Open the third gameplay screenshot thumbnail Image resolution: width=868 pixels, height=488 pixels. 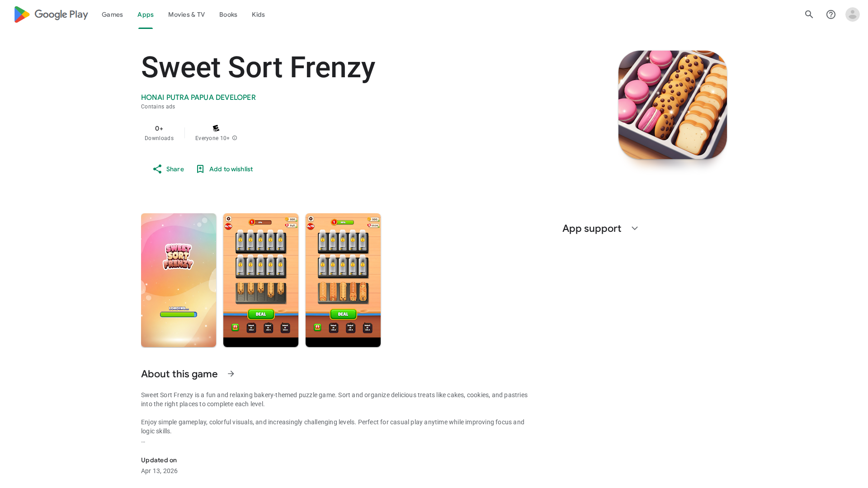point(343,280)
